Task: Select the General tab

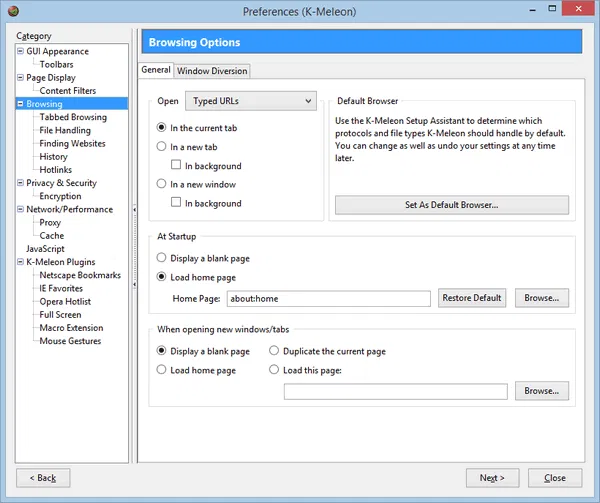Action: 156,70
